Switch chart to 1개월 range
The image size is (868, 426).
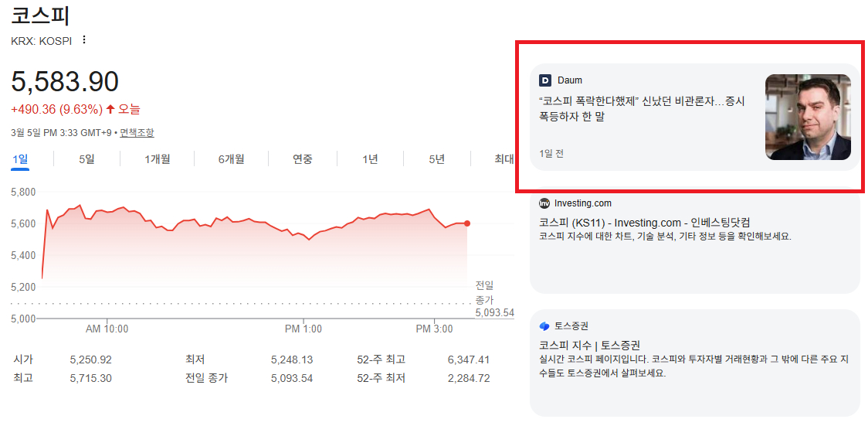click(x=157, y=159)
